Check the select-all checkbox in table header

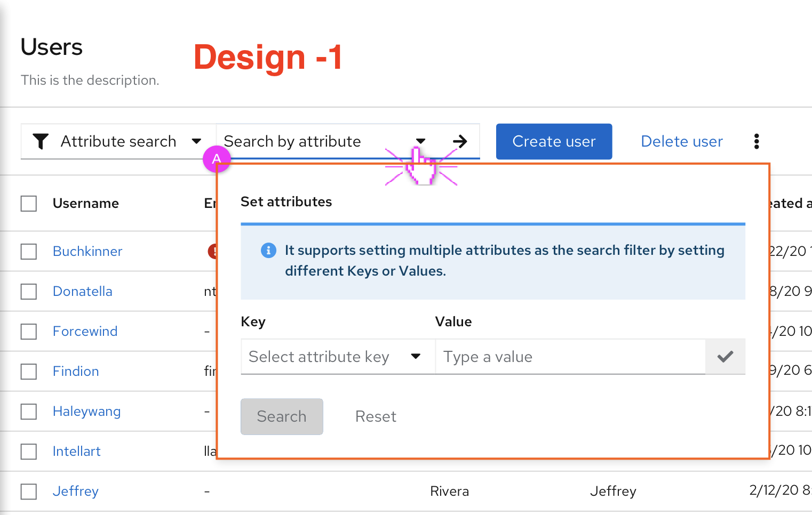tap(28, 203)
